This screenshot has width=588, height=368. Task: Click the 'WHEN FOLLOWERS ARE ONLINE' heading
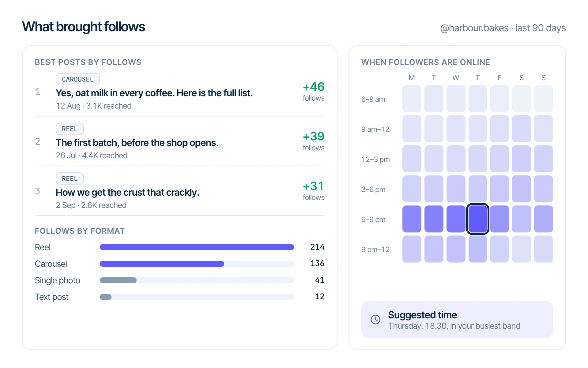pos(426,62)
